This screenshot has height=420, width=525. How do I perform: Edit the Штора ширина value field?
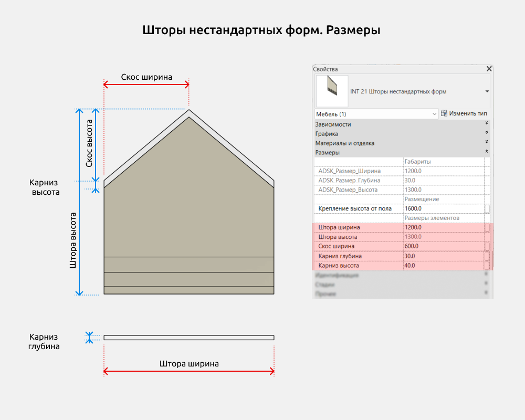coord(444,227)
